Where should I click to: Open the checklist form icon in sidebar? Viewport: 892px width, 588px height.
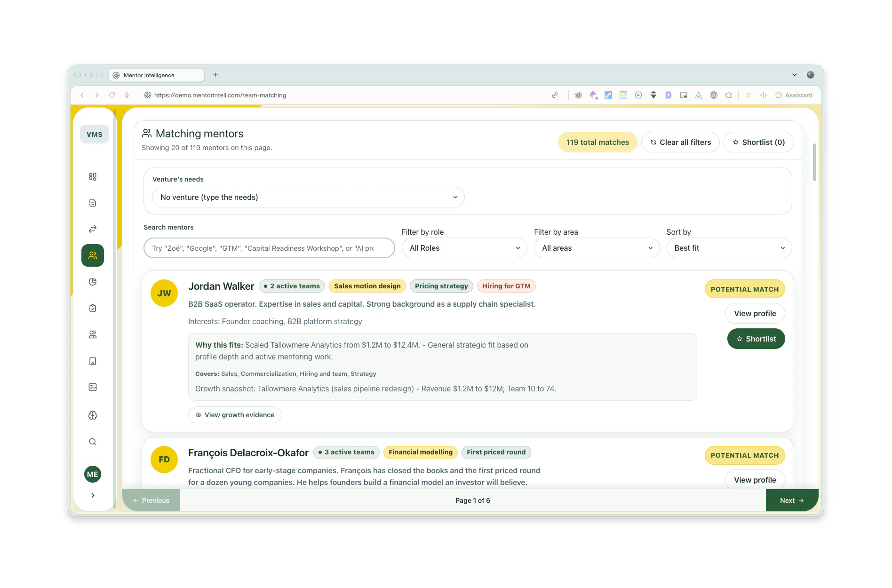93,387
